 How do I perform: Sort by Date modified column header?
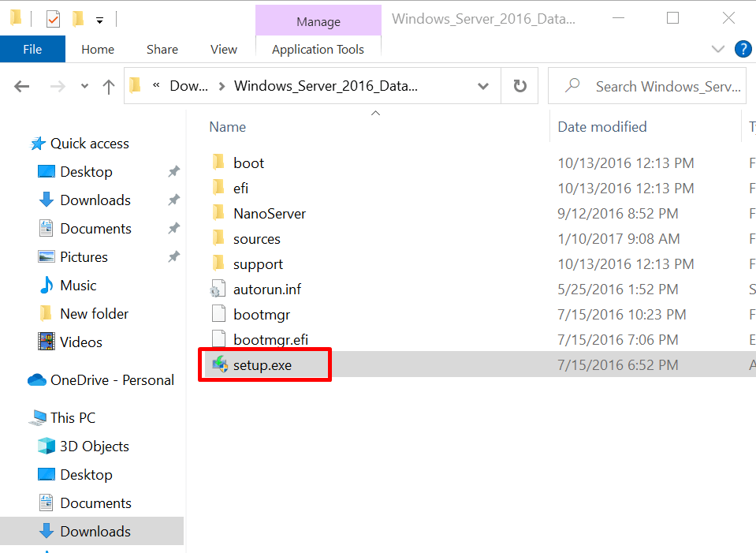click(602, 127)
